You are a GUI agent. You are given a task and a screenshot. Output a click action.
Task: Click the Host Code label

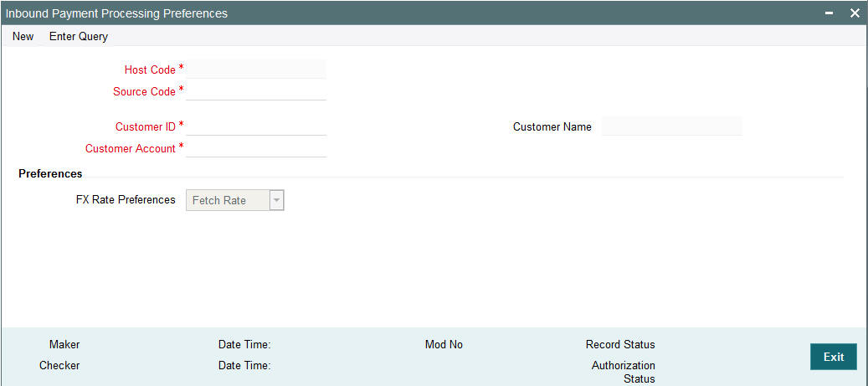pos(150,69)
